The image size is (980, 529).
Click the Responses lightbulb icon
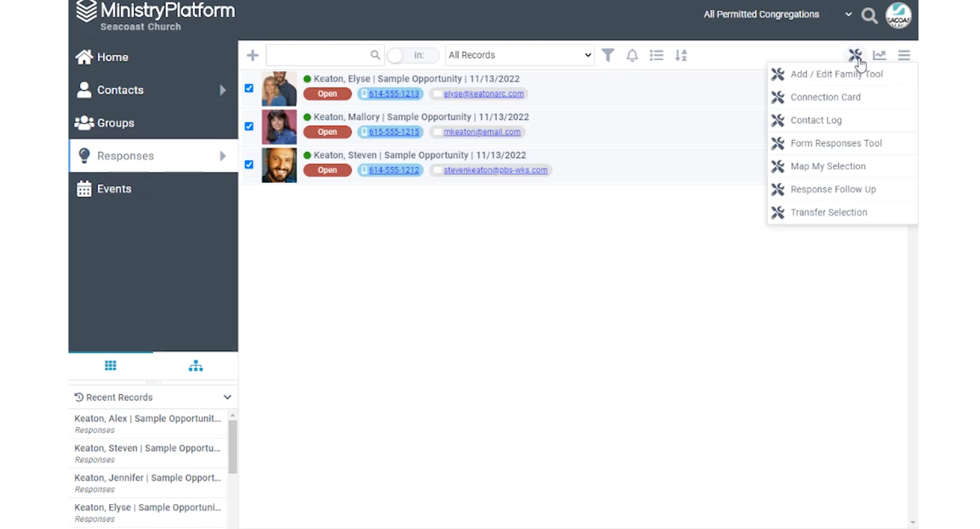pyautogui.click(x=84, y=156)
